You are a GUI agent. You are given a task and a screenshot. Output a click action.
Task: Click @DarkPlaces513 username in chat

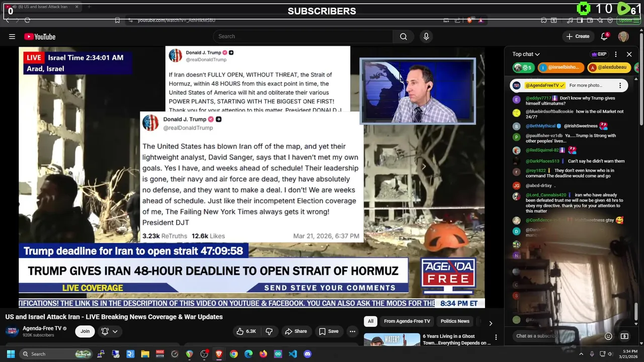(542, 161)
